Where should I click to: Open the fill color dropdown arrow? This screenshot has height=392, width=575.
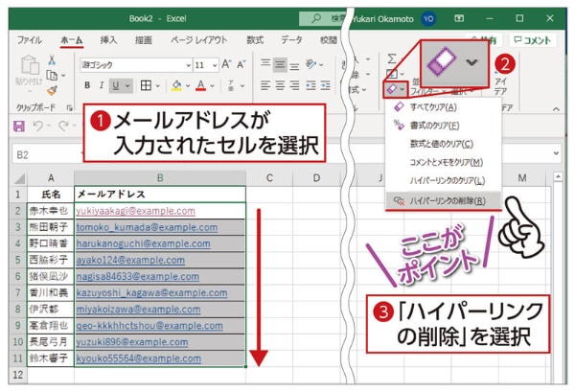click(x=188, y=86)
